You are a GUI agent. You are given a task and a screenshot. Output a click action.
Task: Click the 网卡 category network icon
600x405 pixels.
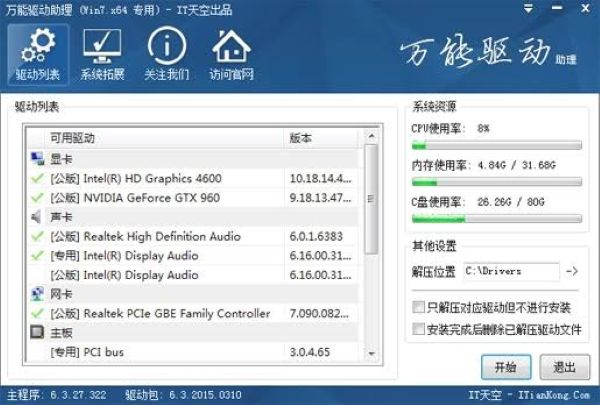point(37,294)
